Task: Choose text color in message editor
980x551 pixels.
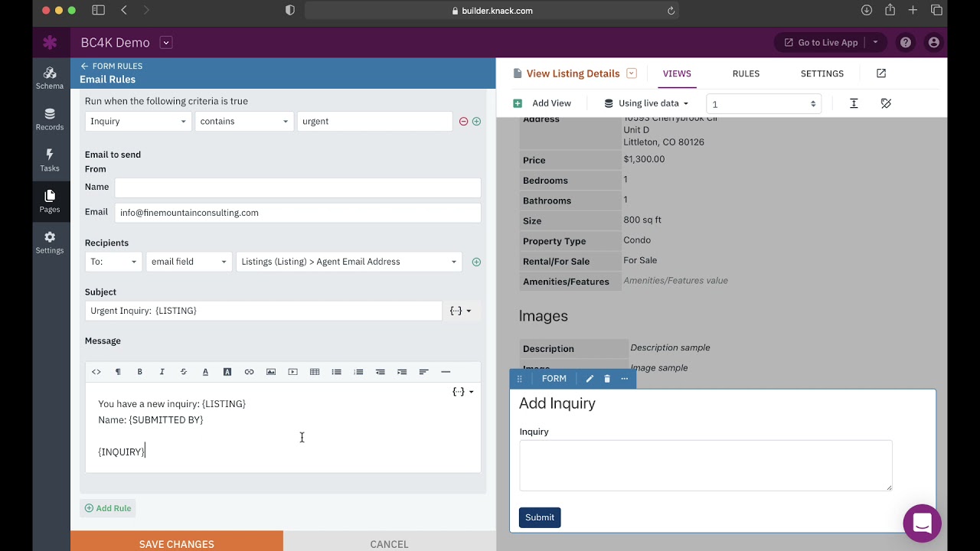Action: 205,372
